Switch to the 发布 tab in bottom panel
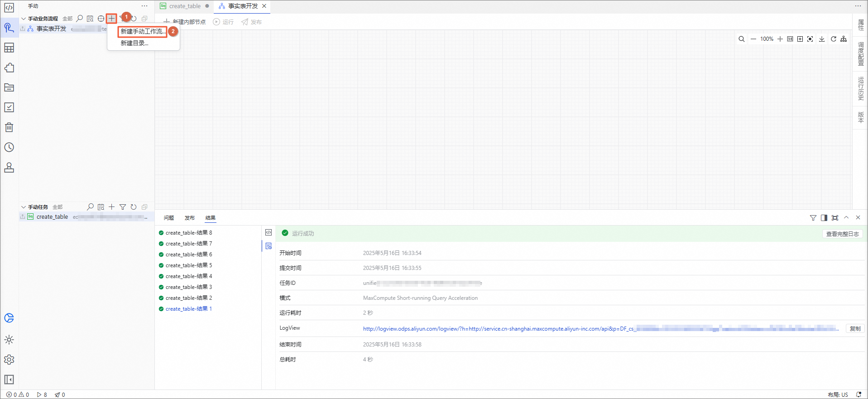 (190, 218)
